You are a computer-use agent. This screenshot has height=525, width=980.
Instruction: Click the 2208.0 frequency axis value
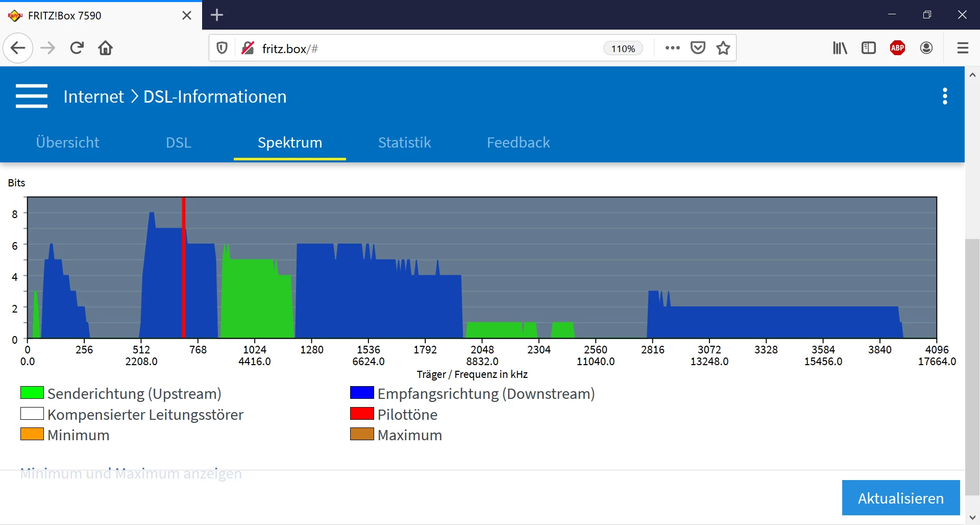[x=141, y=362]
